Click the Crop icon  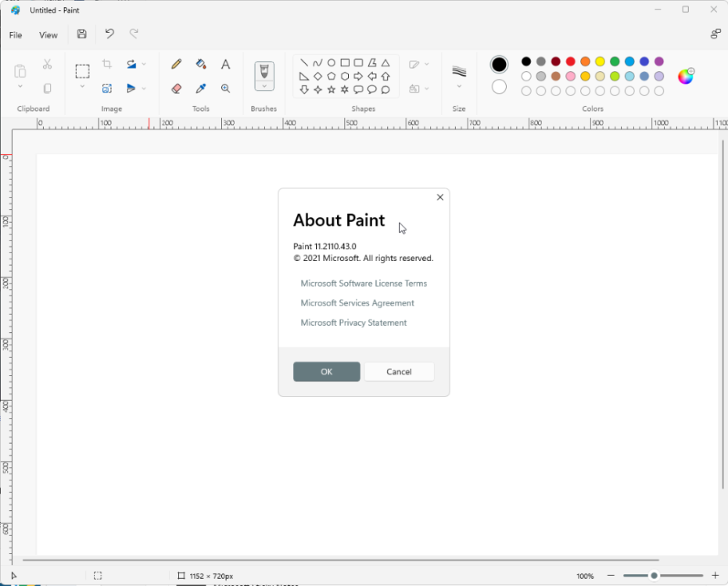(107, 64)
